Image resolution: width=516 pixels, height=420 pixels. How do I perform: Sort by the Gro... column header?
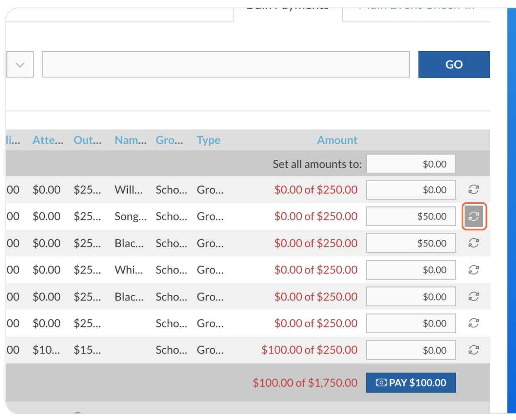coord(169,140)
